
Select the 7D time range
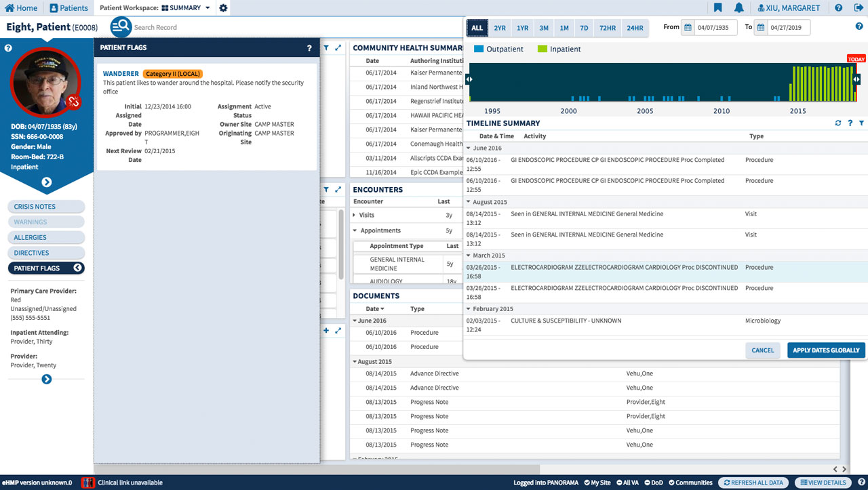[584, 28]
